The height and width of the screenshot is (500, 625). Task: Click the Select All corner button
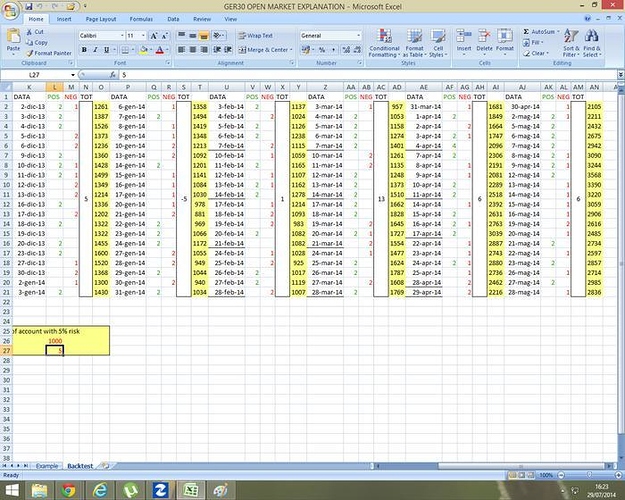(6, 87)
